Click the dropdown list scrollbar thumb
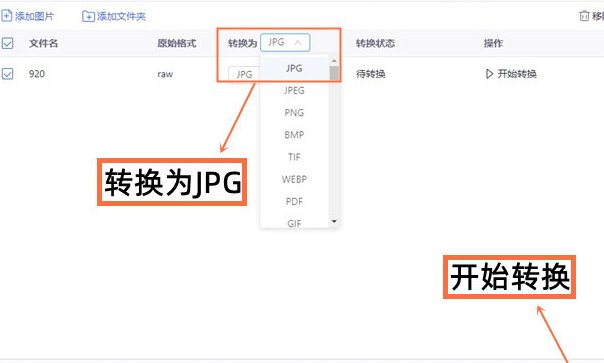The width and height of the screenshot is (604, 363). pos(334,73)
